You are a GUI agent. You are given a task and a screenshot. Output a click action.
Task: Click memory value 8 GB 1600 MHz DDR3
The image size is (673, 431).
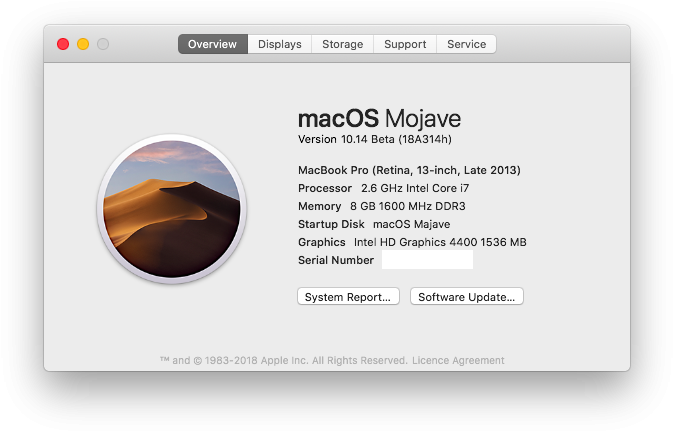coord(408,206)
